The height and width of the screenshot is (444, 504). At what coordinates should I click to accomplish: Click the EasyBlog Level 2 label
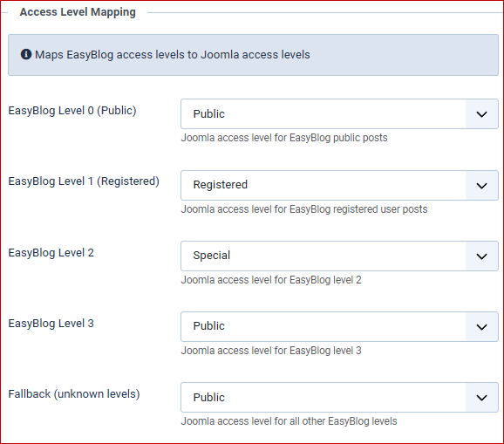pos(51,253)
